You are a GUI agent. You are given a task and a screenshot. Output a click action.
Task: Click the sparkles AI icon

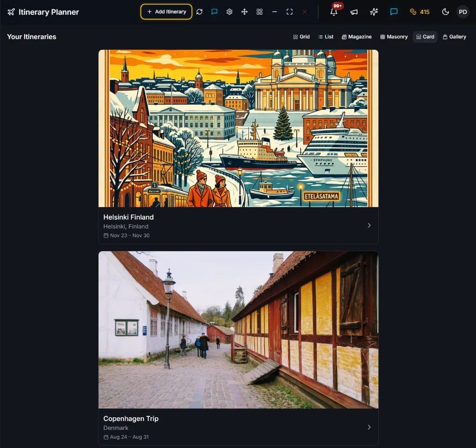[374, 12]
